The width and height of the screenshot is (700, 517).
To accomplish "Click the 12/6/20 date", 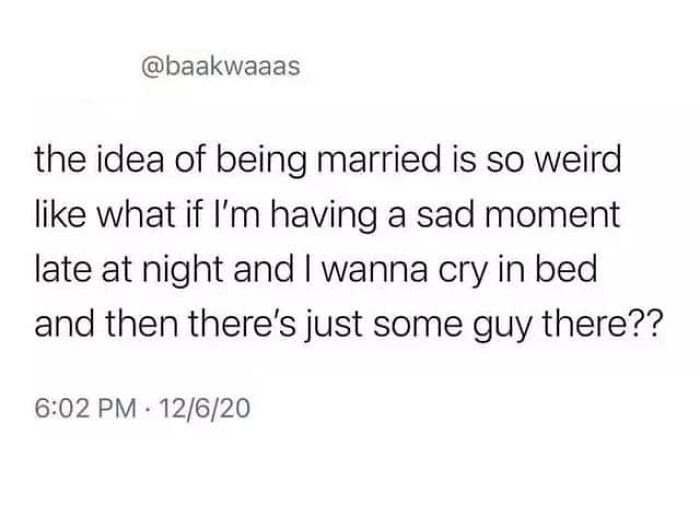I will (x=204, y=409).
